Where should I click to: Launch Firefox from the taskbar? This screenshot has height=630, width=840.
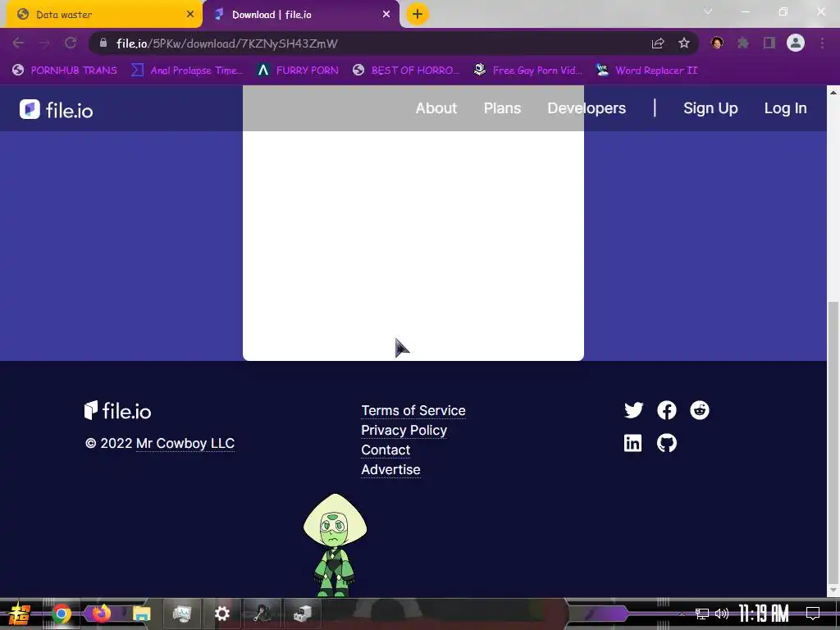pyautogui.click(x=101, y=614)
